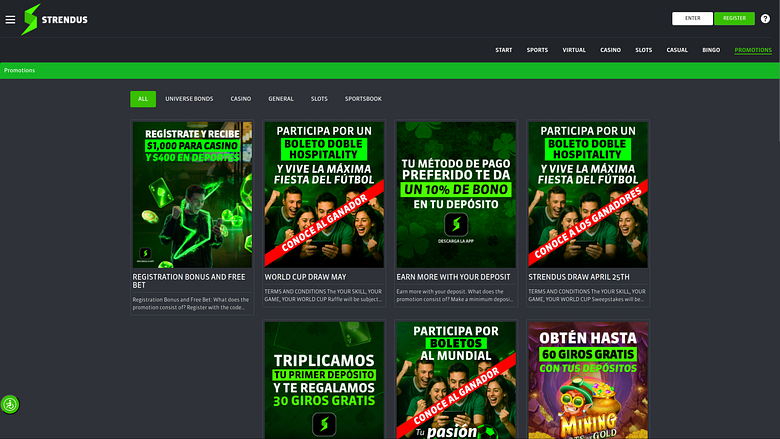
Task: Open the Strendus Draw April 25th banner
Action: pyautogui.click(x=588, y=195)
